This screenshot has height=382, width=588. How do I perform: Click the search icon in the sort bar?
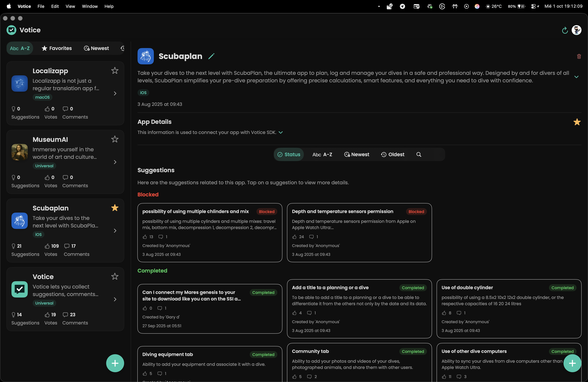(x=418, y=154)
